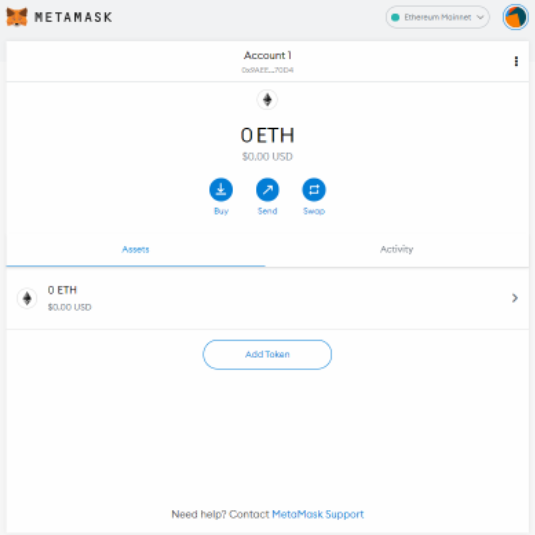Screen dimensions: 535x535
Task: Click the Ethereum logo above the balance
Action: 267,100
